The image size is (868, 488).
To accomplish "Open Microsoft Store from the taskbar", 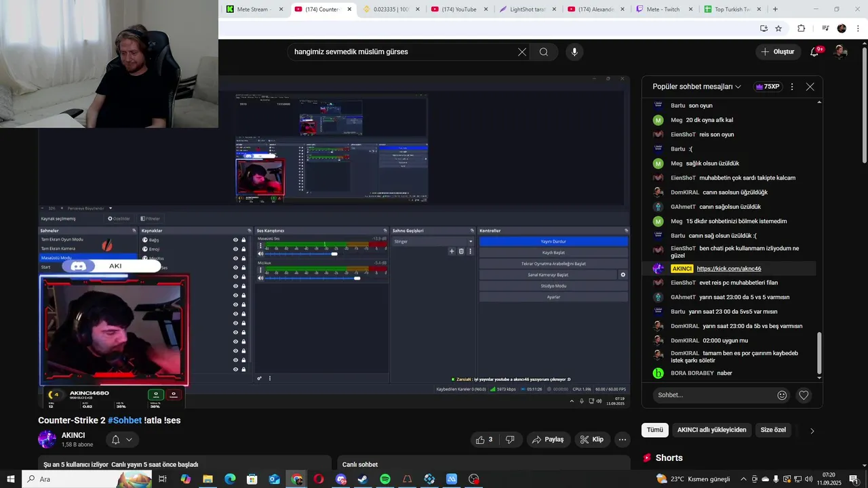I will pyautogui.click(x=252, y=479).
